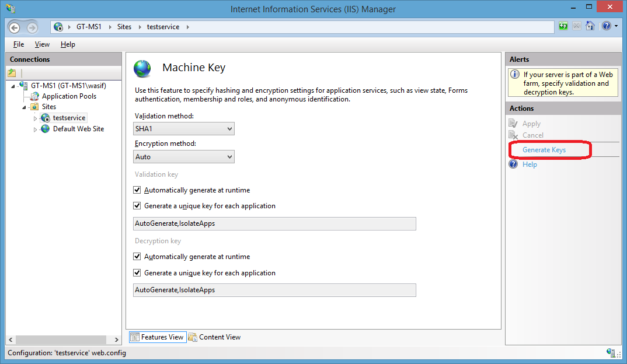Screen dimensions: 627x364
Task: Open dropdown arrow next to toolbar help icon
Action: tap(616, 26)
